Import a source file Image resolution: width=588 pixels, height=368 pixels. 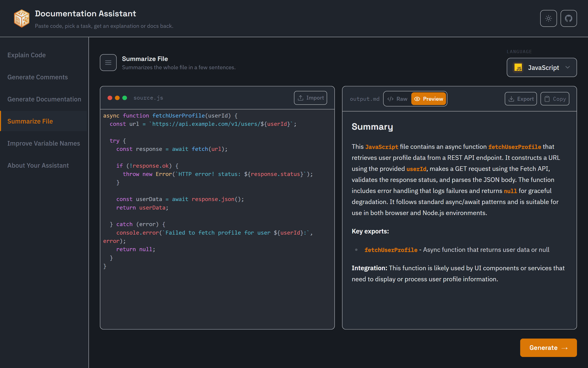(x=310, y=98)
